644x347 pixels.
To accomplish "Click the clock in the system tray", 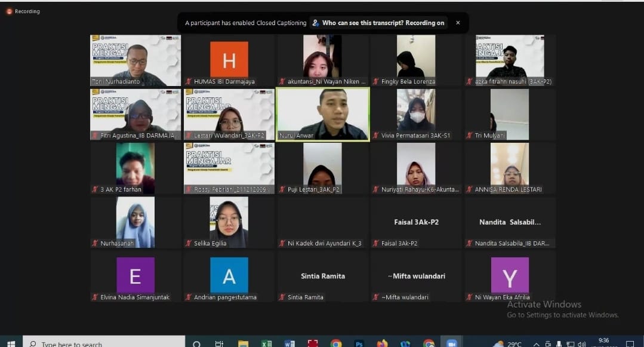I will coord(603,343).
